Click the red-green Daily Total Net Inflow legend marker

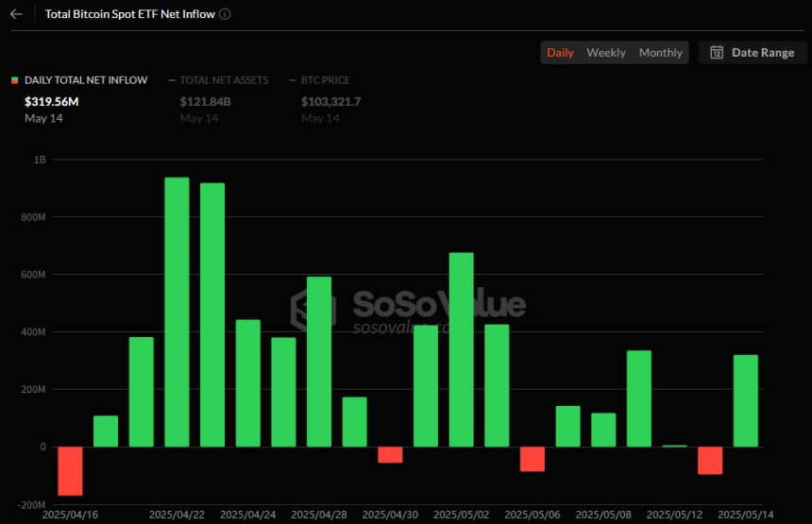pyautogui.click(x=14, y=80)
